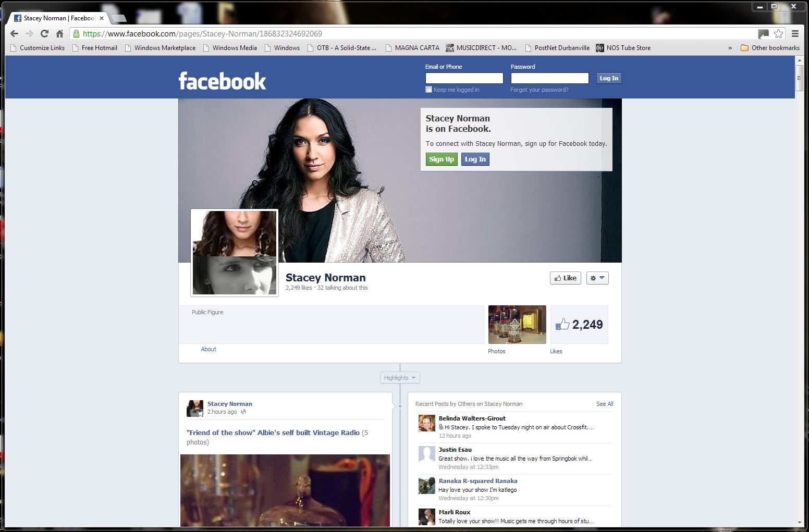
Task: Click the vertical scrollbar thumb
Action: click(800, 79)
